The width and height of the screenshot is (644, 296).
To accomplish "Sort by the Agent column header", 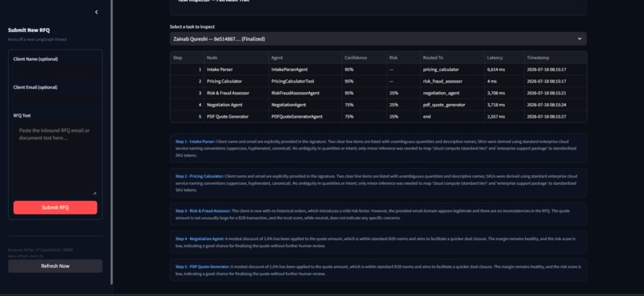I will click(x=305, y=58).
